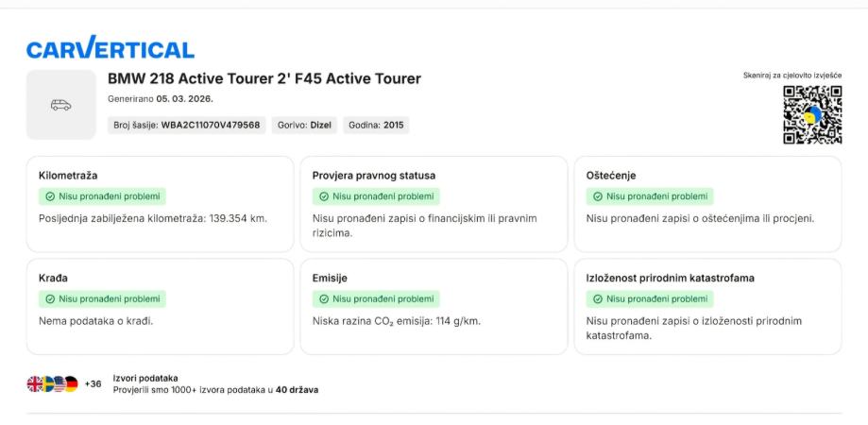Image resolution: width=868 pixels, height=425 pixels.
Task: Click the status badge in Izloženost card
Action: point(650,298)
